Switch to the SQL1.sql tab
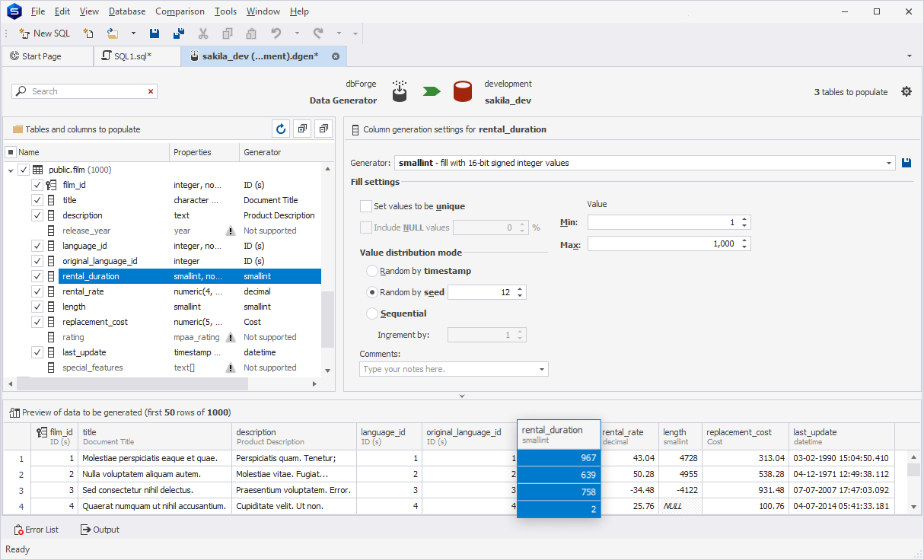This screenshot has width=924, height=560. 132,56
